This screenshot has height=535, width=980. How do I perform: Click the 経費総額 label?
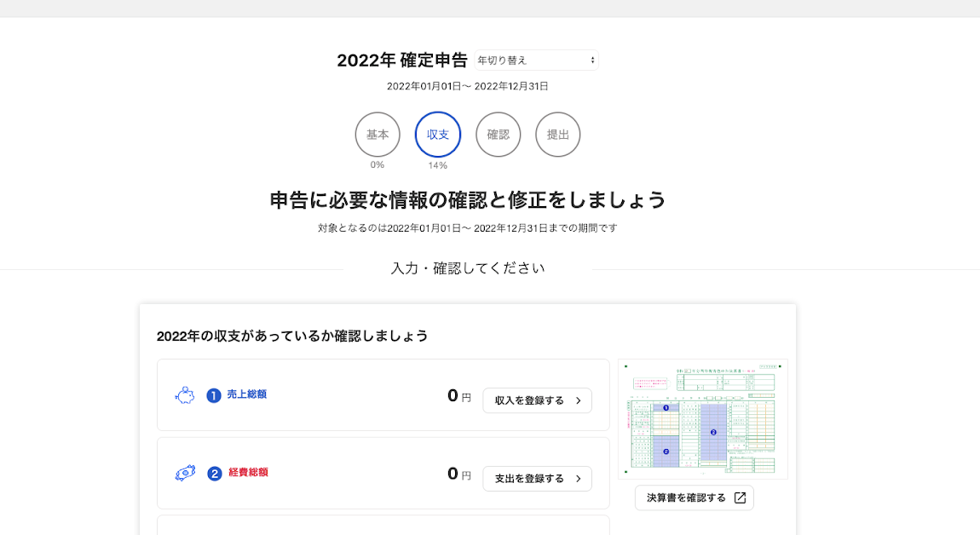(248, 473)
